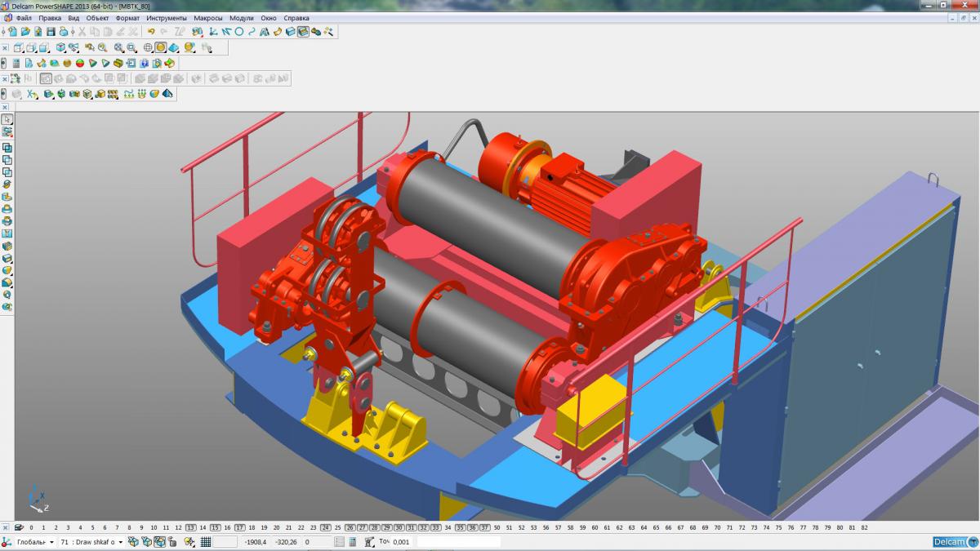
Task: Save the model with the floppy disk icon
Action: click(x=51, y=31)
